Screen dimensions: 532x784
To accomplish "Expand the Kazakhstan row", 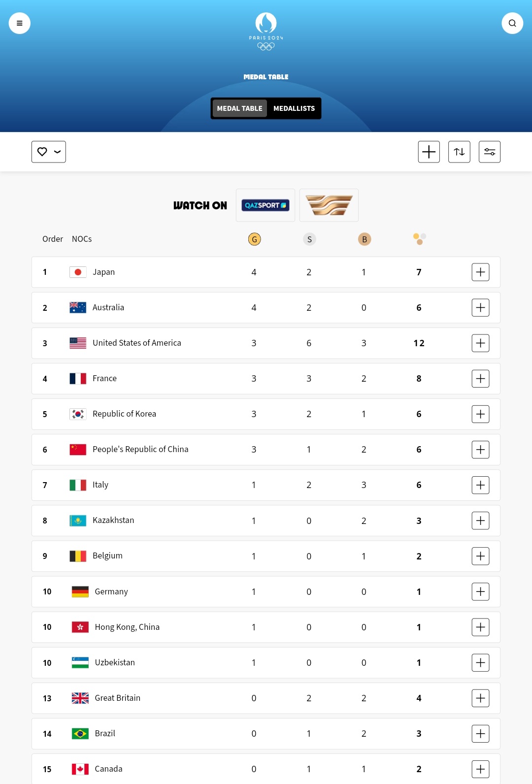I will (x=480, y=521).
